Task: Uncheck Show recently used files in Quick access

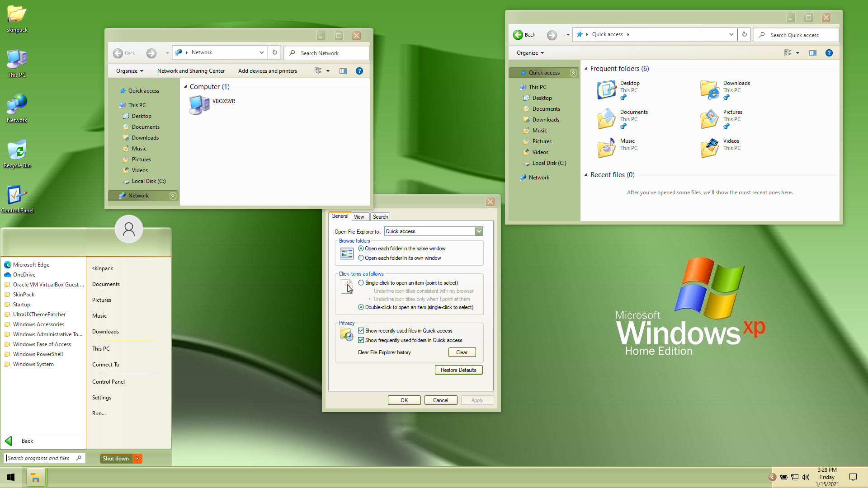Action: [361, 331]
